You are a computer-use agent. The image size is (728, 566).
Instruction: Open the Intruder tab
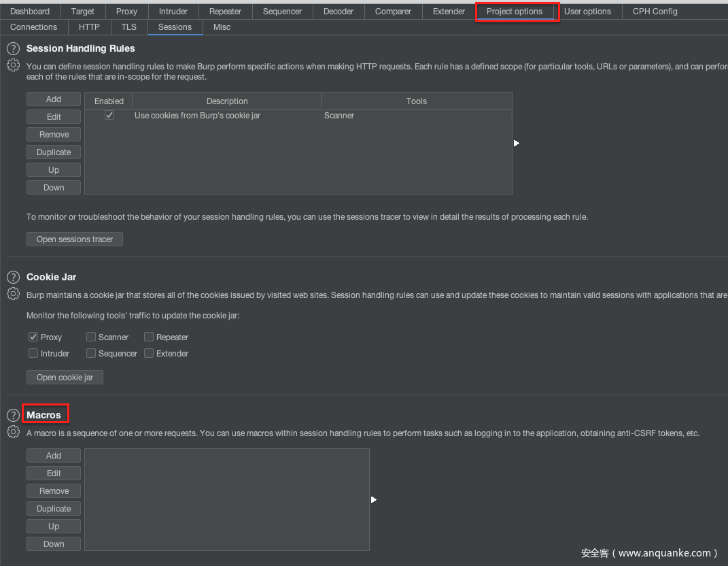[173, 12]
